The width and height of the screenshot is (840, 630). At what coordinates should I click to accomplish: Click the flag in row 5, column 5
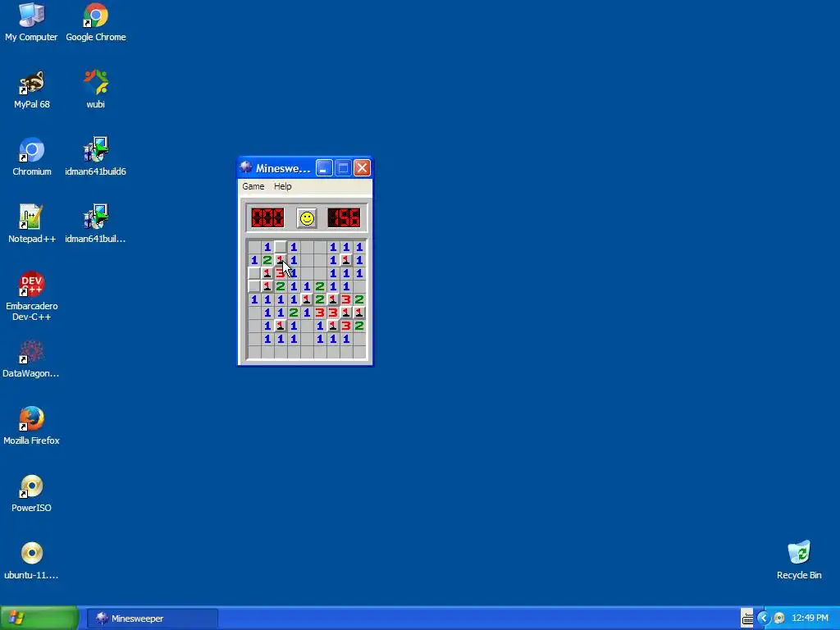click(307, 299)
